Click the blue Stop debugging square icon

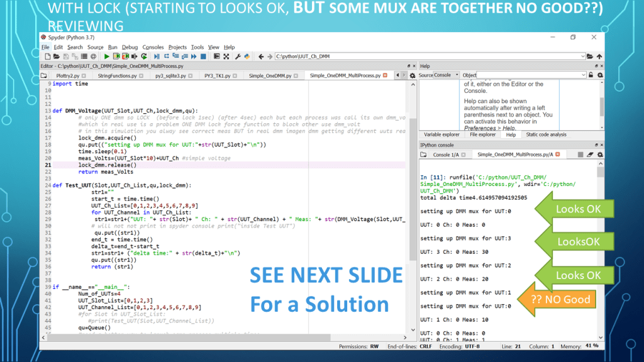203,57
